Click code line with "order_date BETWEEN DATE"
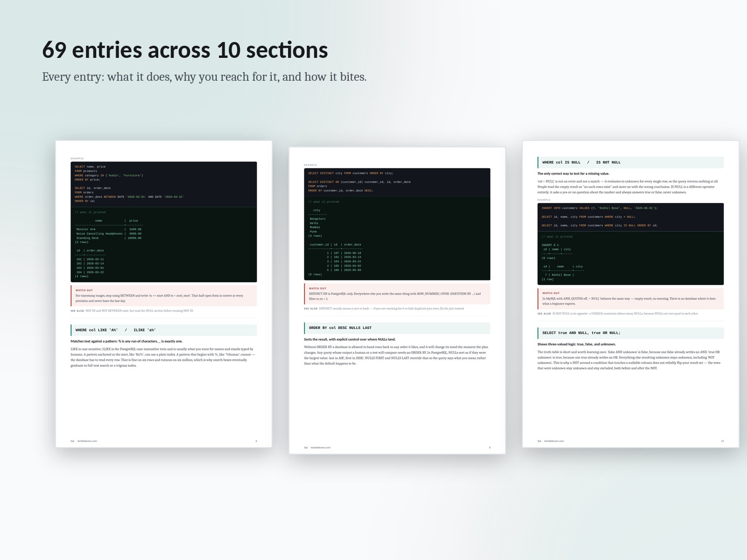Viewport: 747px width, 560px height. (129, 197)
